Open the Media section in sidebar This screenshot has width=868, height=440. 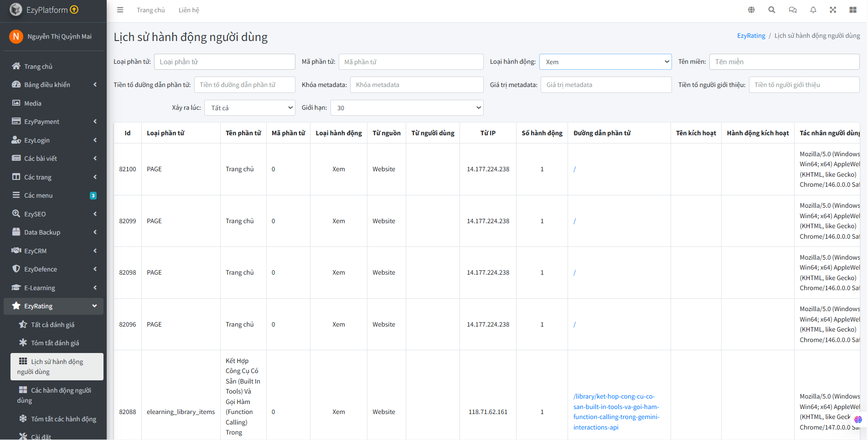coord(32,103)
